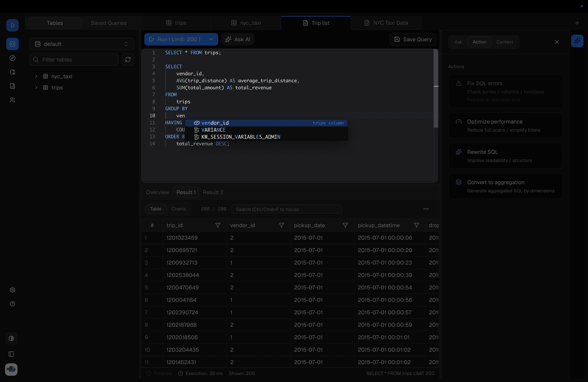Open the NYC Taxi Data tab
The width and height of the screenshot is (588, 382).
(x=386, y=23)
